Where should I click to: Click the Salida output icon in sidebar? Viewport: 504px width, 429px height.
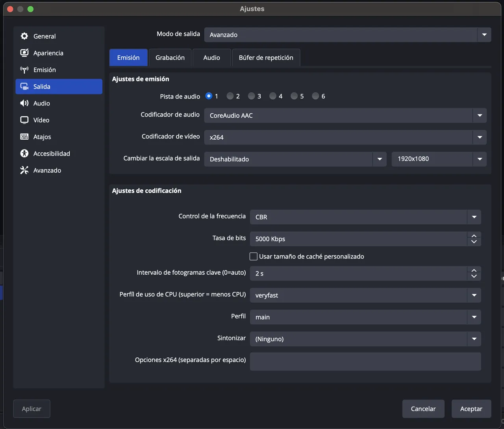(24, 87)
